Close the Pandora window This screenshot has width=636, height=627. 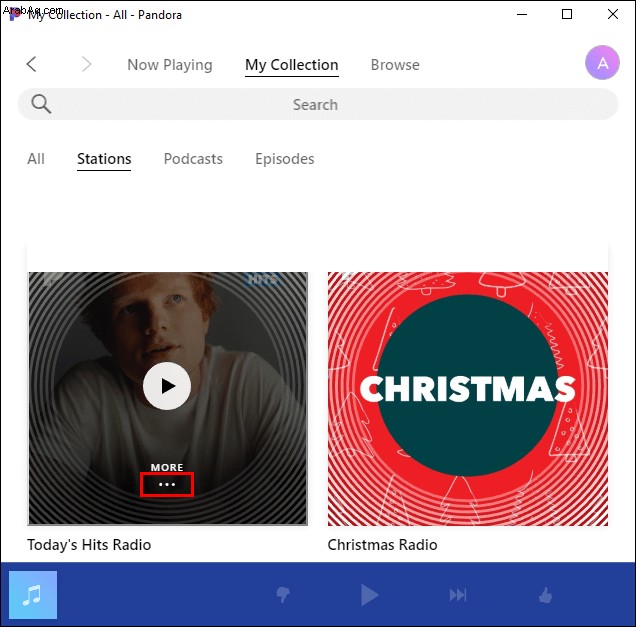[x=613, y=14]
